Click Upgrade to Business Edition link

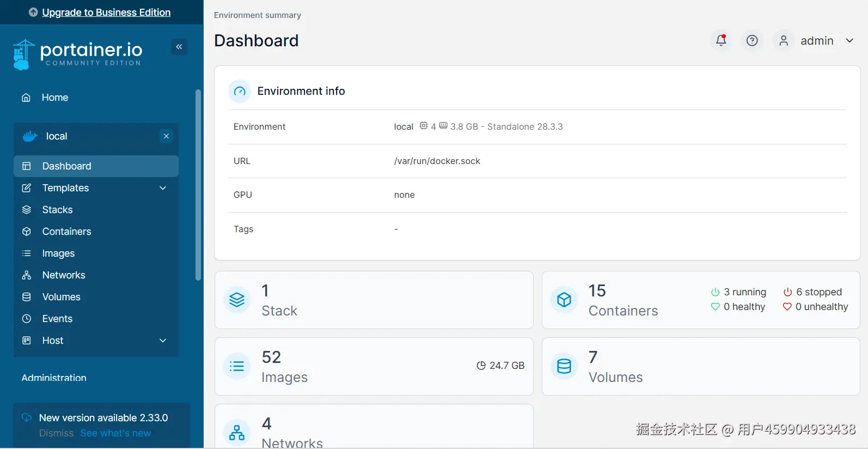(x=106, y=13)
